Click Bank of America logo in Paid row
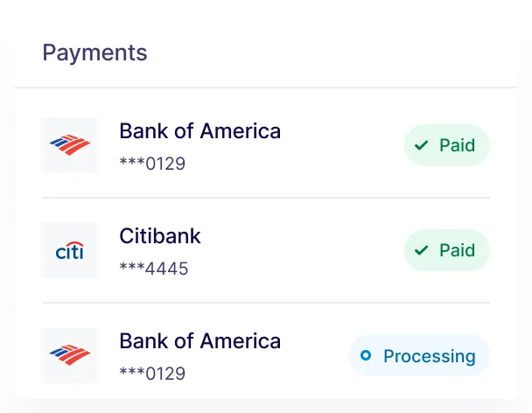This screenshot has width=532, height=413. (x=70, y=145)
